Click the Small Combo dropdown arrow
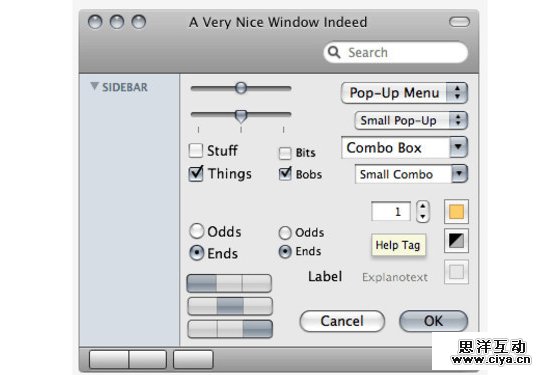This screenshot has height=375, width=560. tap(459, 174)
